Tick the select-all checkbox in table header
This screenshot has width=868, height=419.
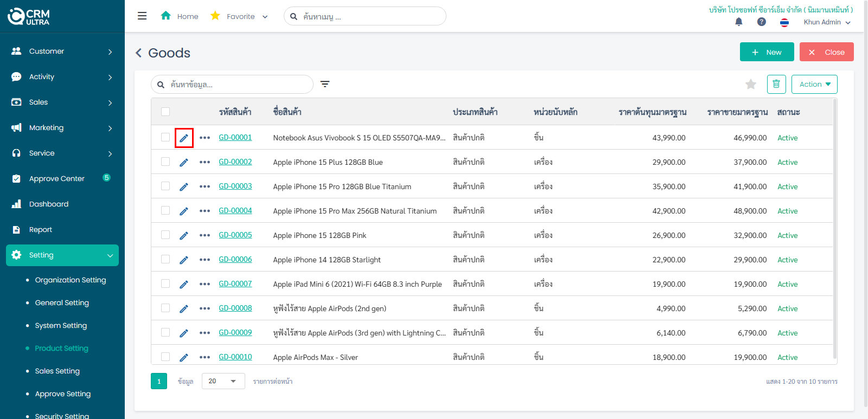click(x=165, y=112)
